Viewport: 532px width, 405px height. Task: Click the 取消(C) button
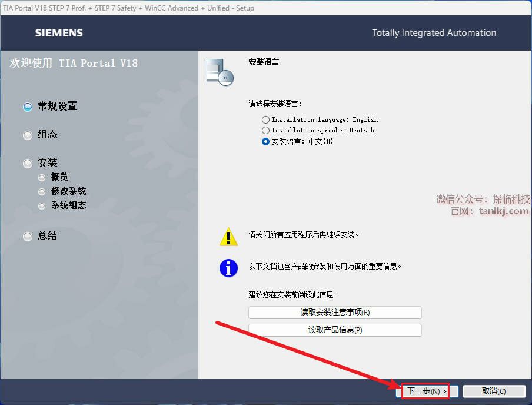click(x=494, y=391)
